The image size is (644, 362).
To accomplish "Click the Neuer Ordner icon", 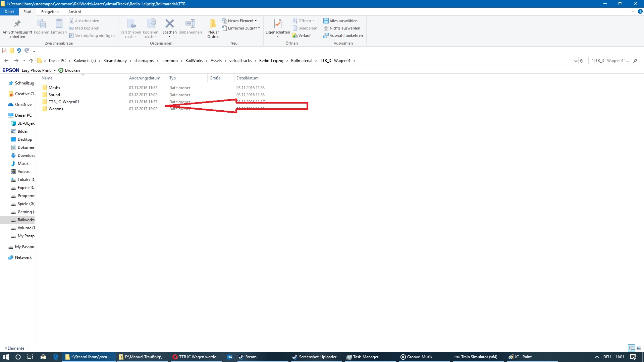I will (x=213, y=24).
